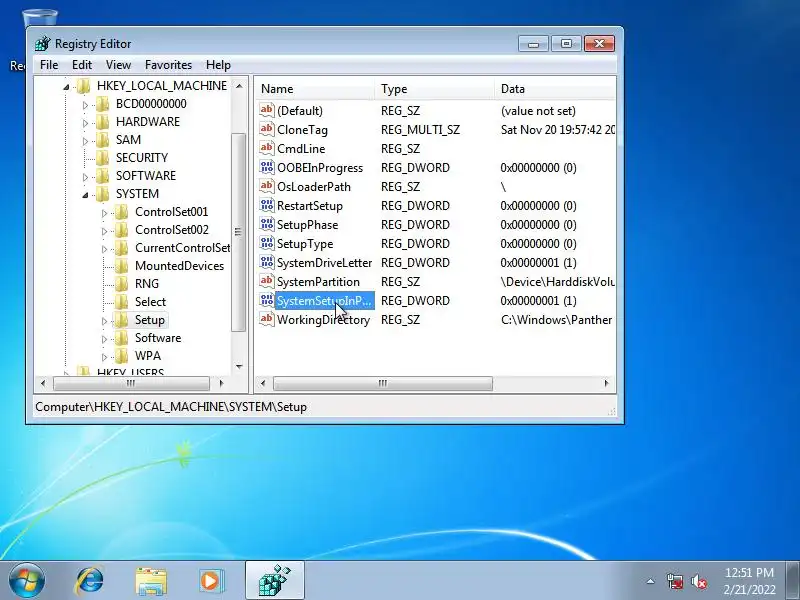Image resolution: width=800 pixels, height=600 pixels.
Task: Click the RestartSetup DWORD icon
Action: tap(267, 206)
